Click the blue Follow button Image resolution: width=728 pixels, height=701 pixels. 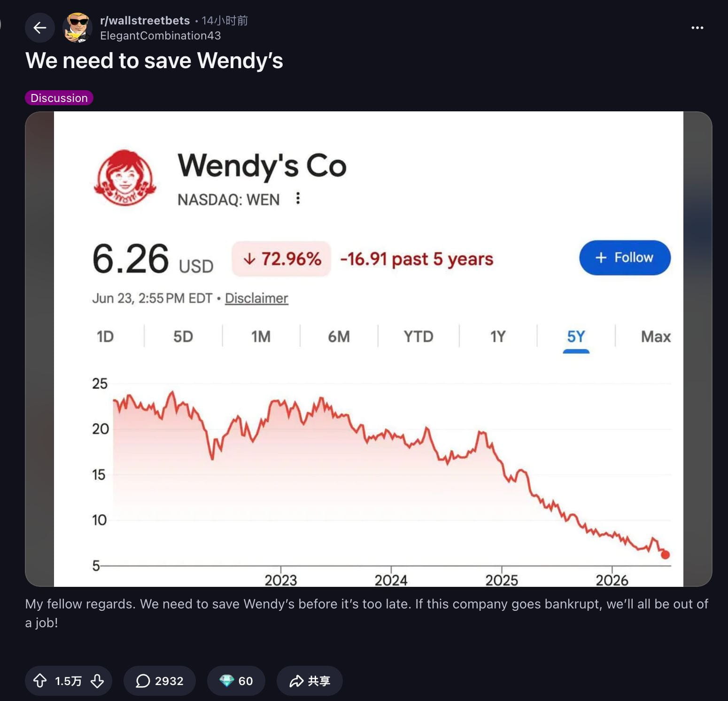click(x=625, y=257)
